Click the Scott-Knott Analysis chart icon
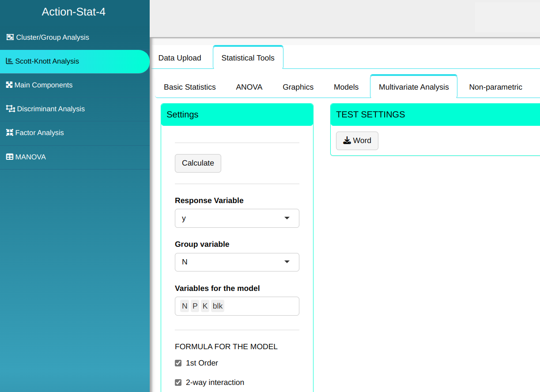The width and height of the screenshot is (540, 392). pyautogui.click(x=9, y=61)
